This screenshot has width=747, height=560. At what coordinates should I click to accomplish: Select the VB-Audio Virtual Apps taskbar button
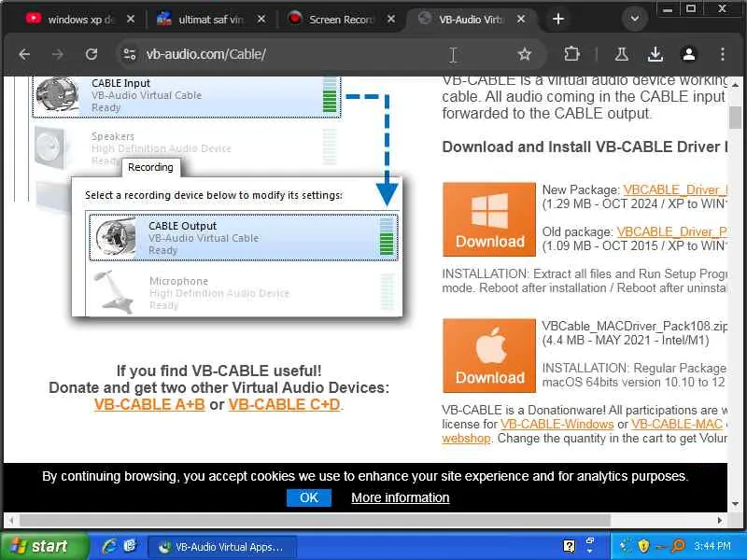222,547
